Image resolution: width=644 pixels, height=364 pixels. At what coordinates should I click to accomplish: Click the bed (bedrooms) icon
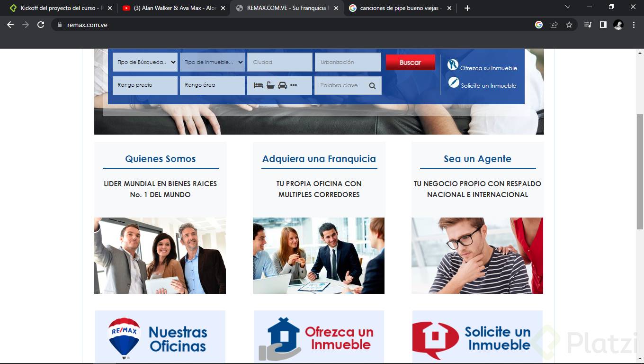point(259,85)
